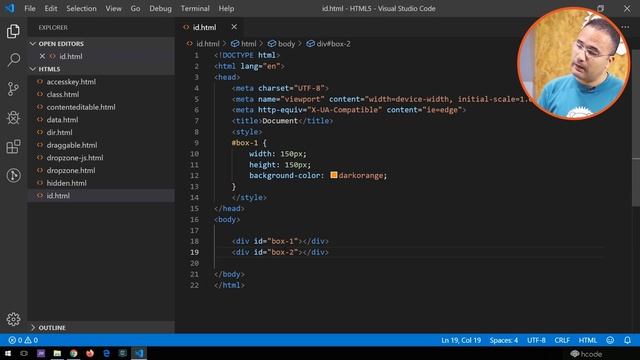
Task: Open the Explorer view in activity bar
Action: tap(13, 31)
